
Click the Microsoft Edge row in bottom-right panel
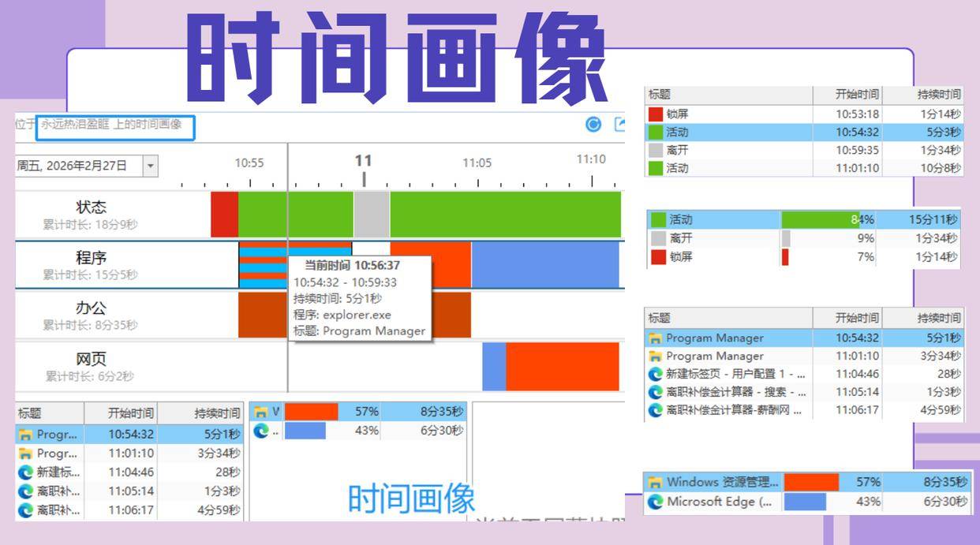[802, 502]
